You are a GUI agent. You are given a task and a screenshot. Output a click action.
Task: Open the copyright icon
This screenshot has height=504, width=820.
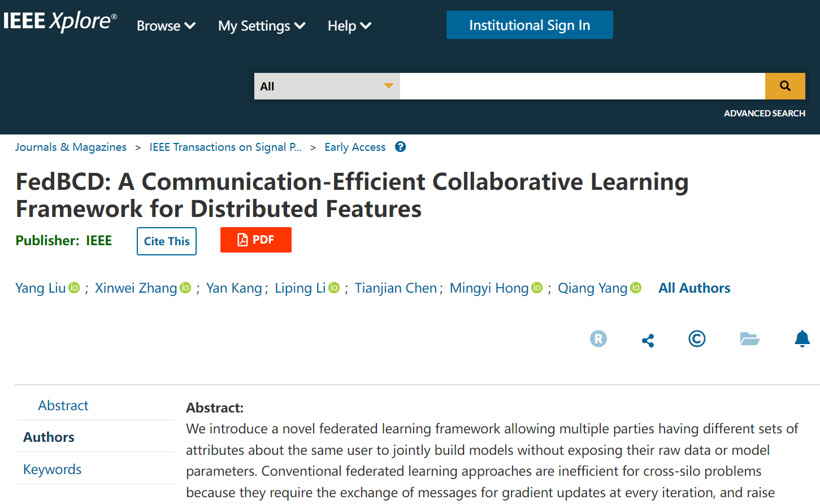[x=696, y=338]
